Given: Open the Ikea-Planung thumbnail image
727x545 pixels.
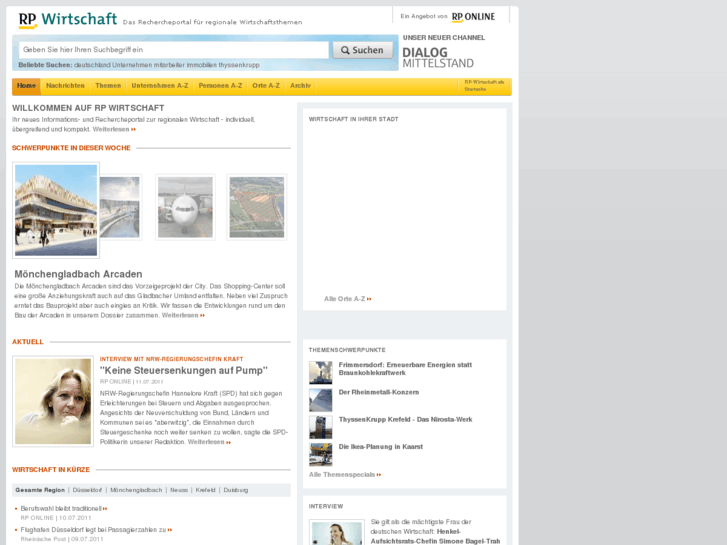Looking at the screenshot, I should pos(321,455).
